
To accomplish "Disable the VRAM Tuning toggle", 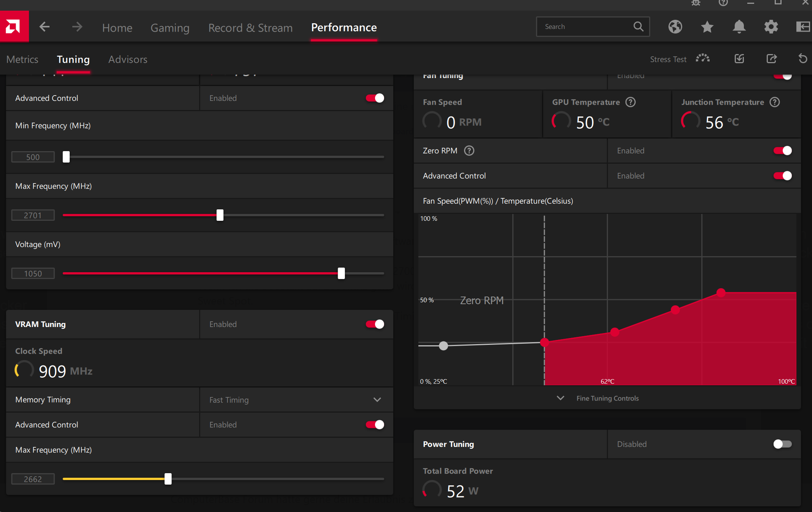I will (x=375, y=324).
